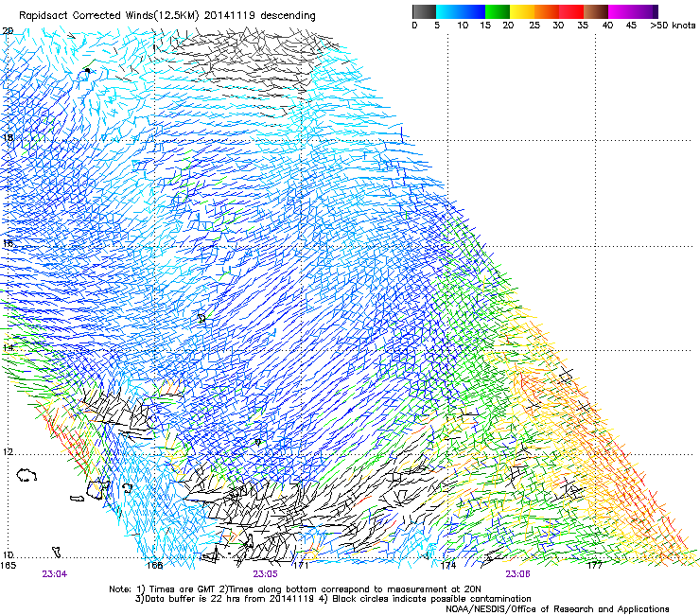Click the longitude label '171'

coord(302,566)
